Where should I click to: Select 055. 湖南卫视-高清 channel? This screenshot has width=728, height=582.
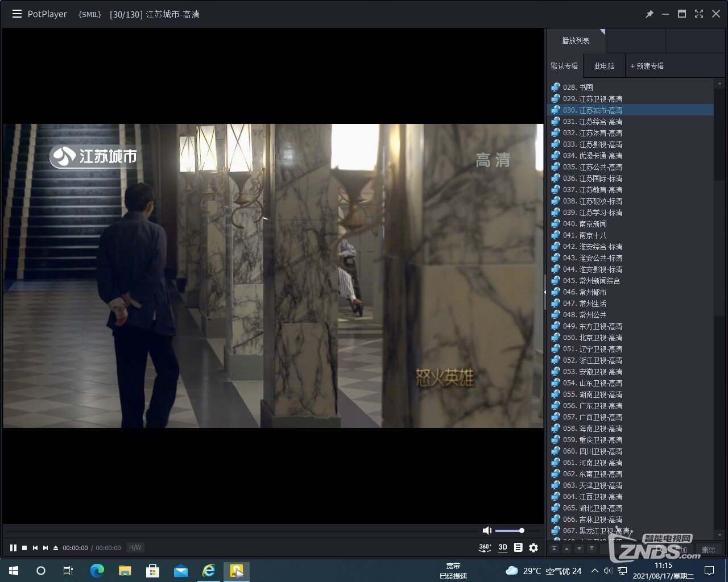pyautogui.click(x=630, y=394)
